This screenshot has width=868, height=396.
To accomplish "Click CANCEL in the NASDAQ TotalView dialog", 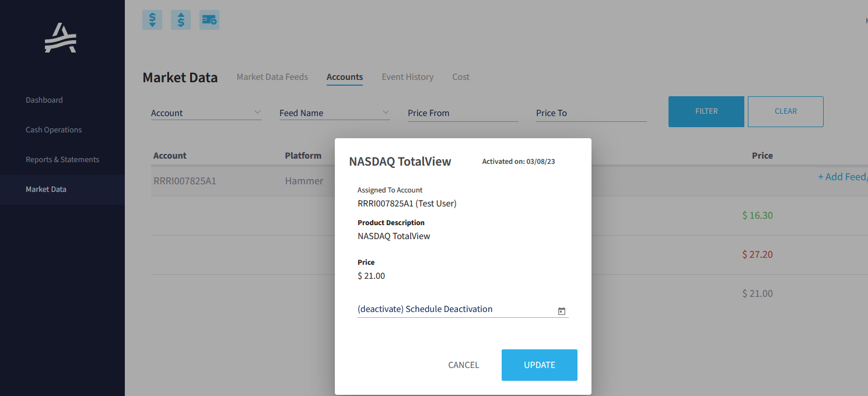I will [x=464, y=365].
